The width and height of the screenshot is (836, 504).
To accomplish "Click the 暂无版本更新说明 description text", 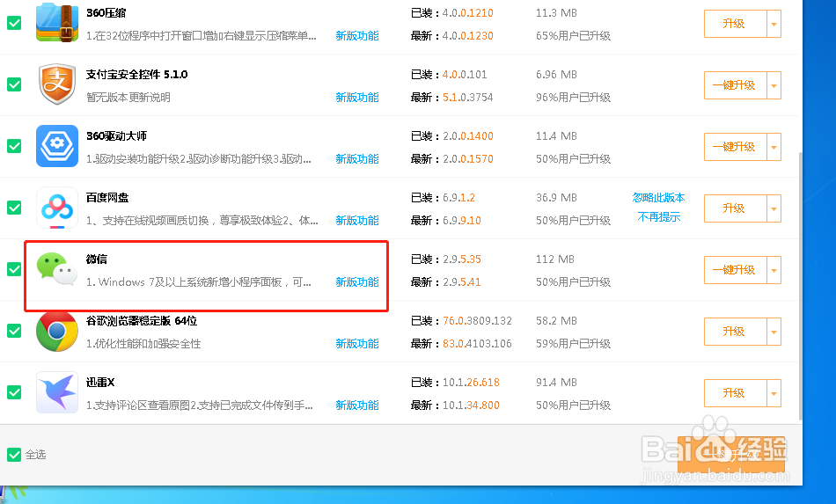I will [x=128, y=98].
